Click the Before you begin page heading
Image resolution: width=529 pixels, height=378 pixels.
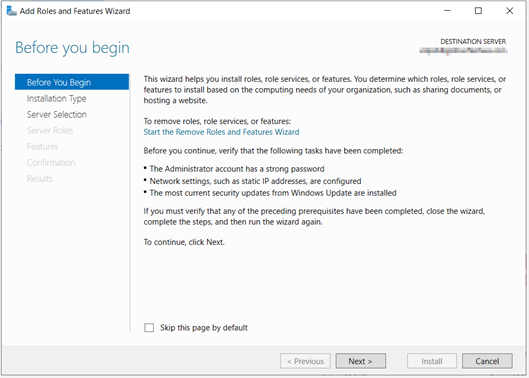coord(72,48)
